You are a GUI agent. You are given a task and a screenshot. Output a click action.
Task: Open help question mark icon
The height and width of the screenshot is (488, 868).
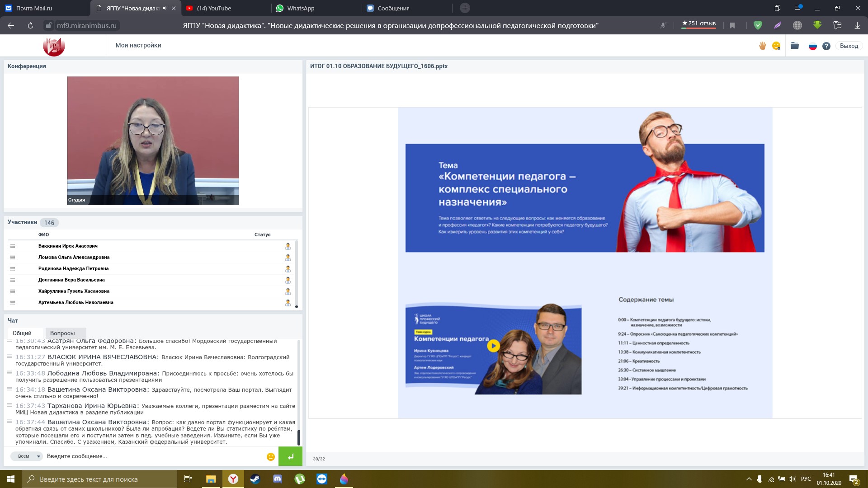(x=826, y=46)
